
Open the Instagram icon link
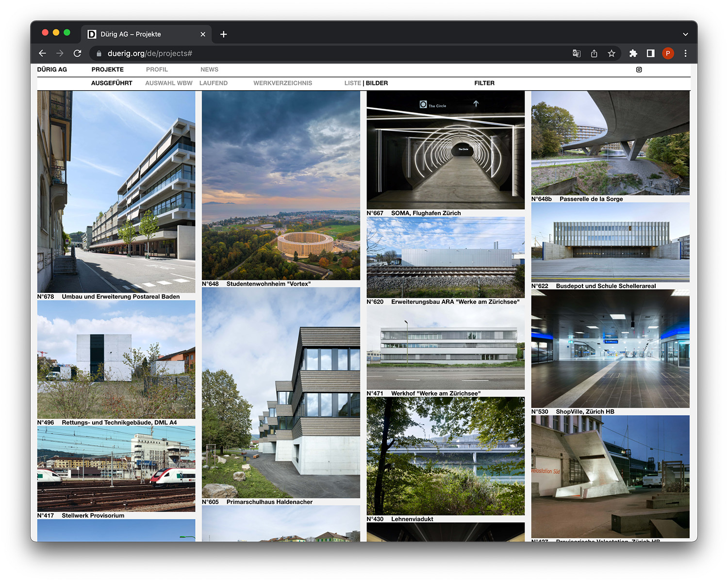coord(639,70)
